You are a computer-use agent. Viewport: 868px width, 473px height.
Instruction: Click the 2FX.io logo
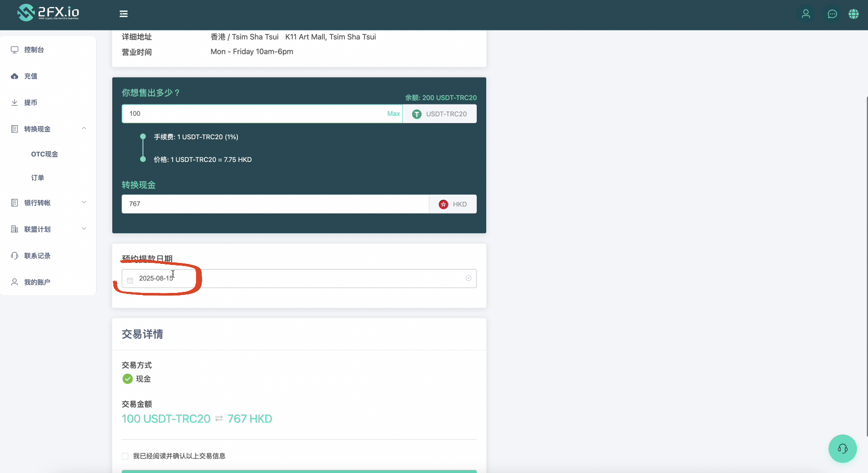(48, 12)
